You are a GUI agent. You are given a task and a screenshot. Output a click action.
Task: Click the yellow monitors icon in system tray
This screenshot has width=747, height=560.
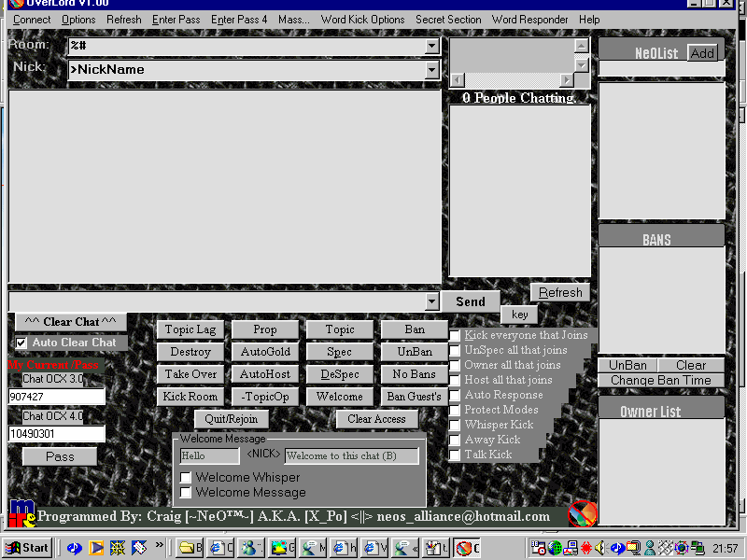coord(634,548)
